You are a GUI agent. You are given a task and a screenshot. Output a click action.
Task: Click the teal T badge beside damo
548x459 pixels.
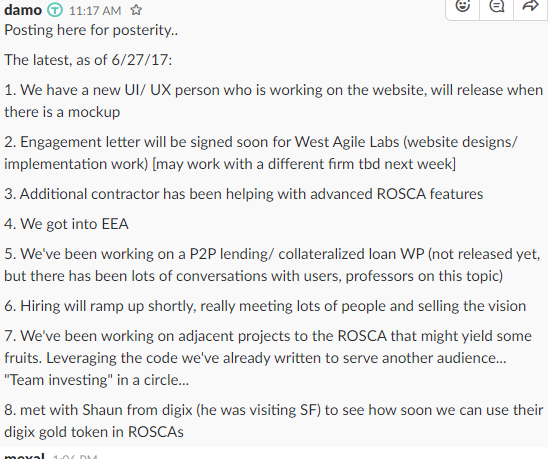(x=55, y=10)
